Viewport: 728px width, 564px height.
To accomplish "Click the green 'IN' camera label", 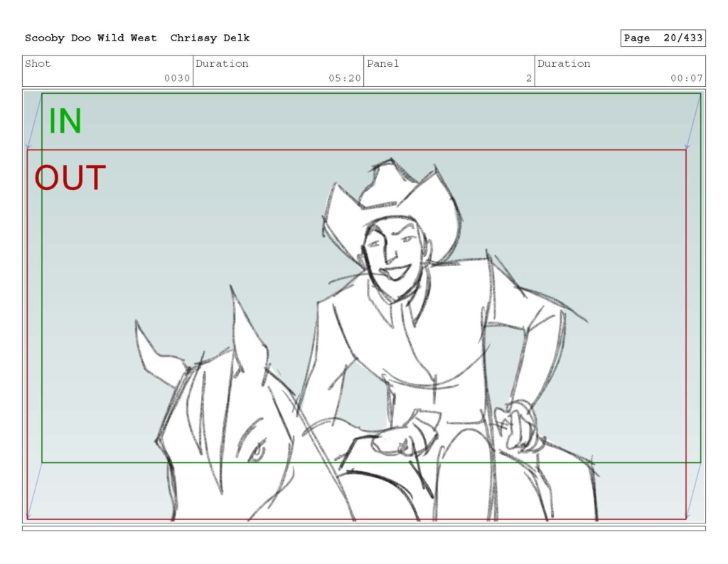I will [65, 121].
